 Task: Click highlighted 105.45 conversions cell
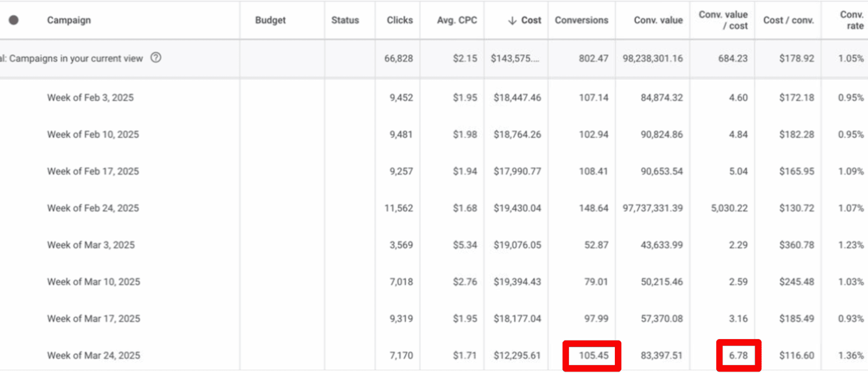593,356
